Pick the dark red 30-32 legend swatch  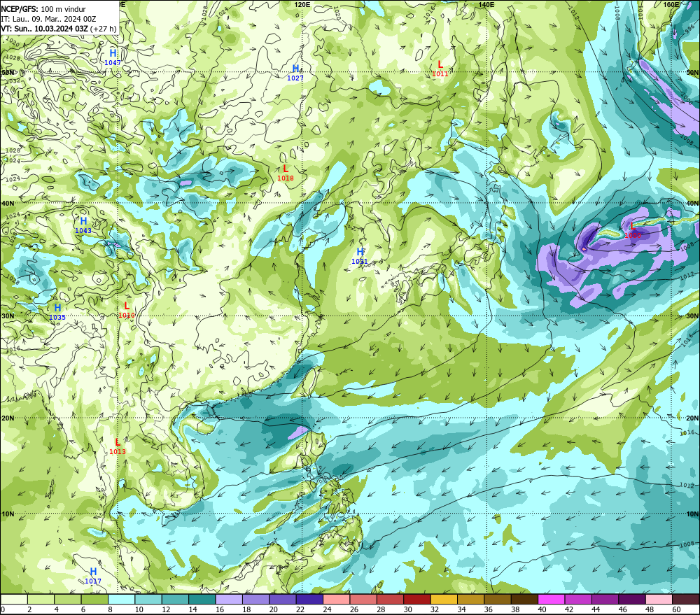click(x=417, y=599)
